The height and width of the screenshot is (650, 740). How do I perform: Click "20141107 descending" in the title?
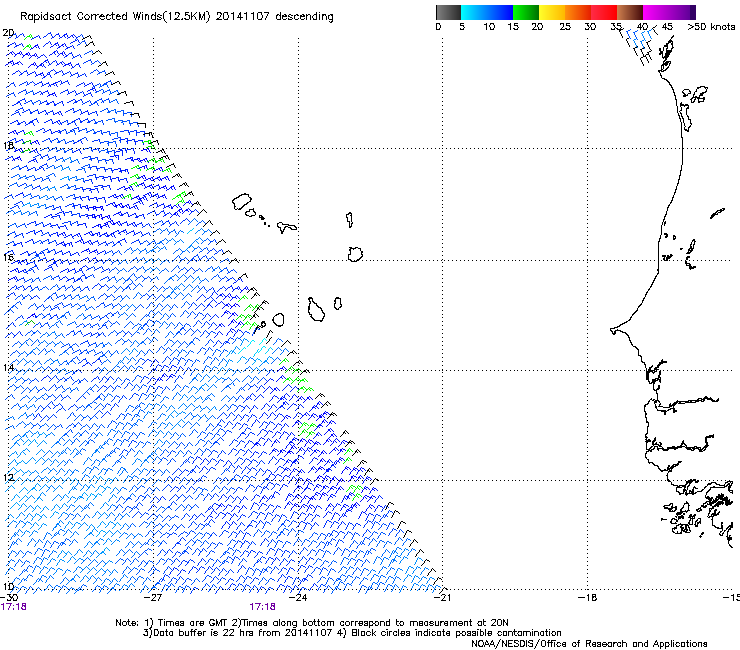click(275, 17)
